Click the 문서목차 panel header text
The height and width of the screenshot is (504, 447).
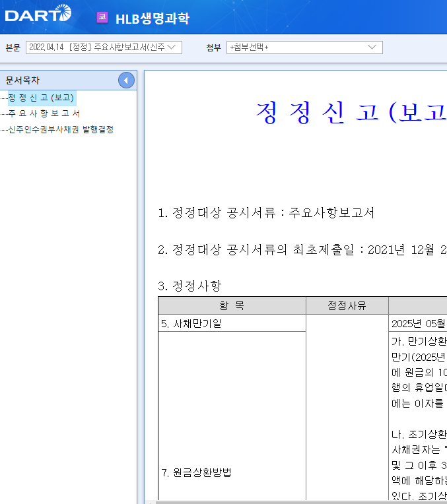22,80
